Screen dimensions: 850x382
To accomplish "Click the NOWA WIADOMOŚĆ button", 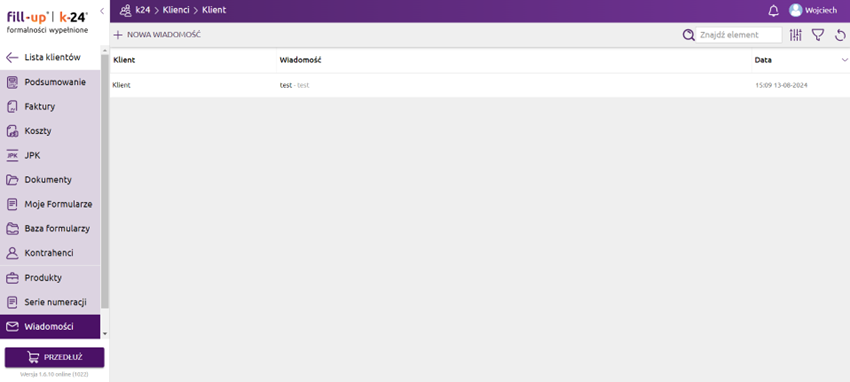I will coord(157,35).
